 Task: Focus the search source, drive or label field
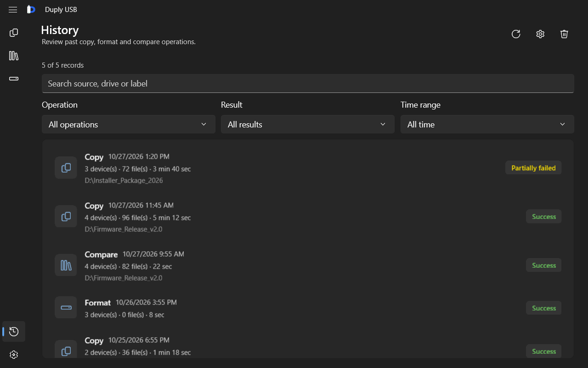pos(308,84)
